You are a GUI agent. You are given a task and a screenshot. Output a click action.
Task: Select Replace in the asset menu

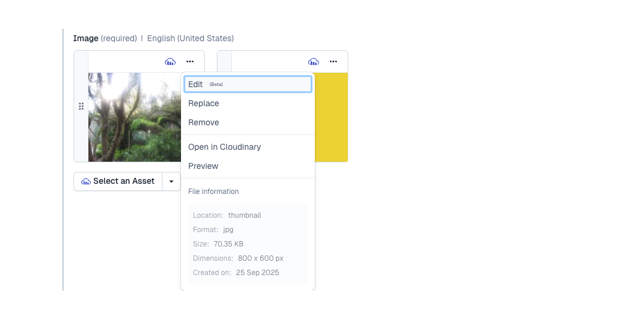point(204,103)
